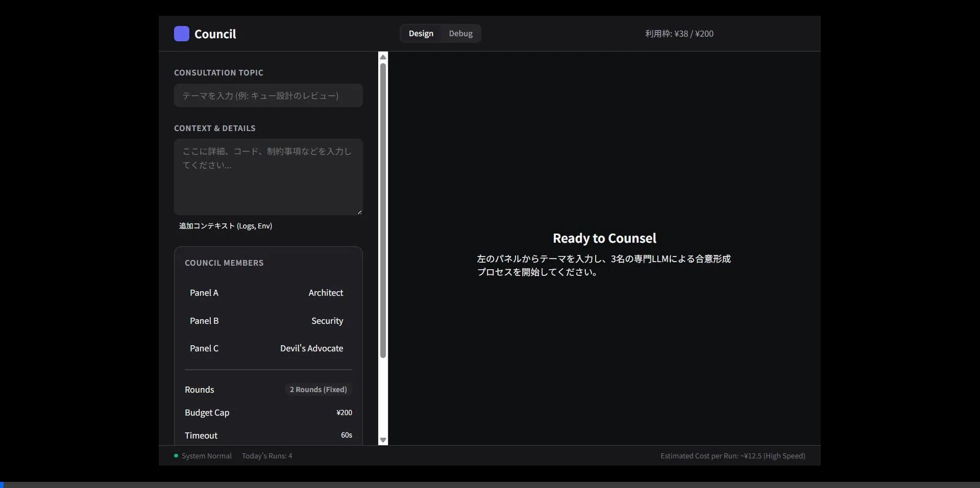Click the resize handle of the context textarea

point(359,211)
